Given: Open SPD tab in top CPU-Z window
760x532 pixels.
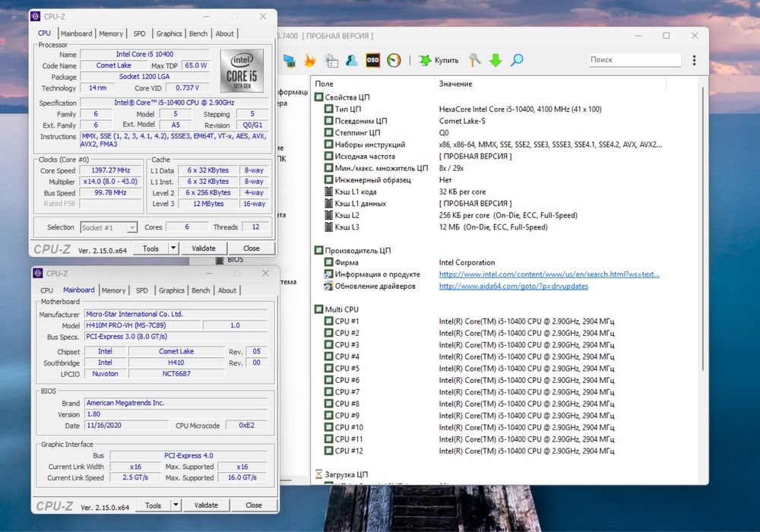Looking at the screenshot, I should 139,33.
